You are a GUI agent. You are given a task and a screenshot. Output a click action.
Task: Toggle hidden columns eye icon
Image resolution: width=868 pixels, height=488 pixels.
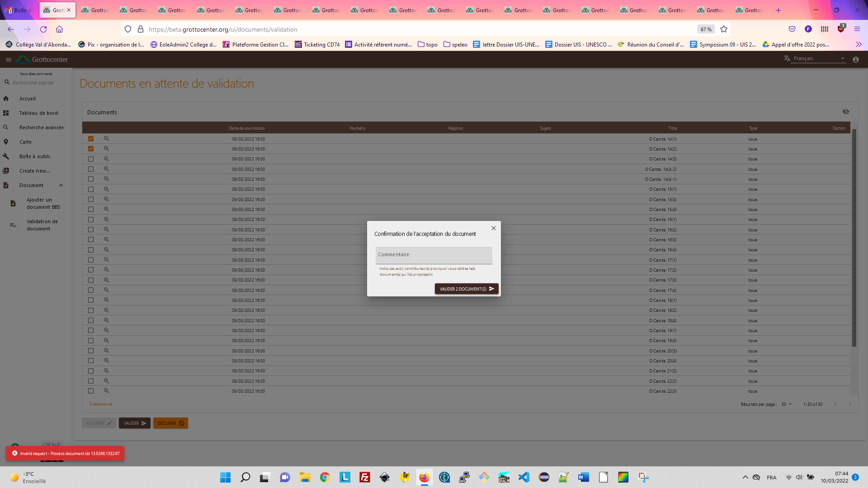845,112
